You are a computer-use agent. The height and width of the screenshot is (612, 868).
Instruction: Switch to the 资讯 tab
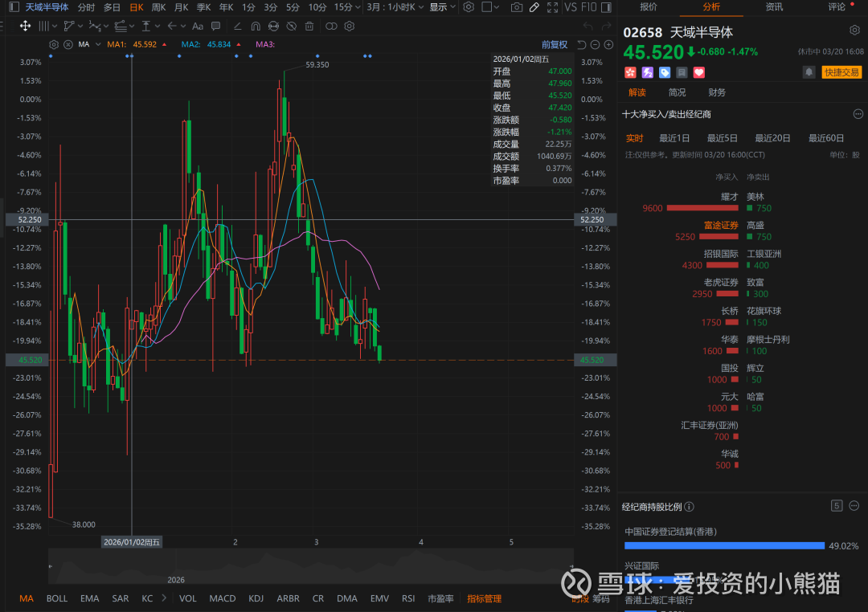[x=774, y=7]
